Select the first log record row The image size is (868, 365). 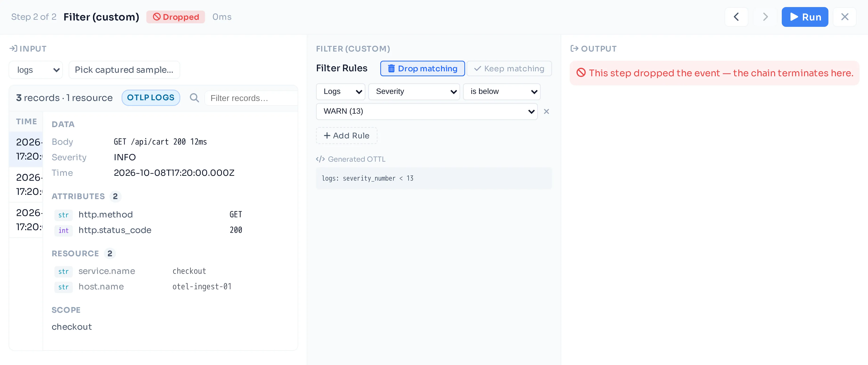pyautogui.click(x=26, y=149)
